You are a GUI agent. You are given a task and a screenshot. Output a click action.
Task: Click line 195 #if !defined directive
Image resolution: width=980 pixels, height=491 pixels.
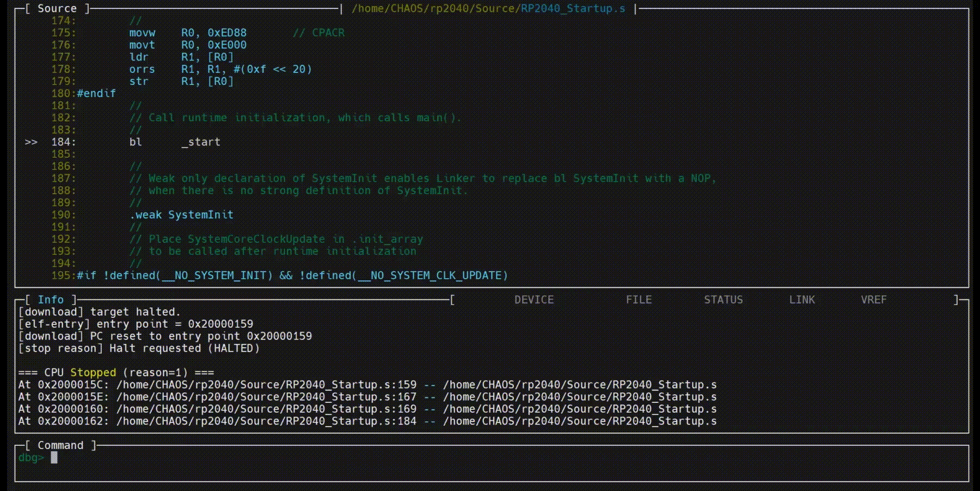(x=292, y=275)
